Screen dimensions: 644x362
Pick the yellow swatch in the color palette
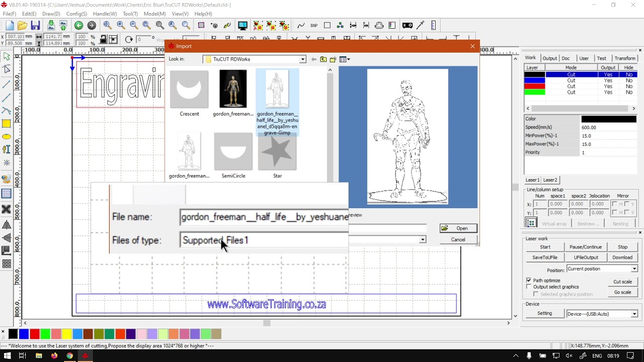click(67, 334)
